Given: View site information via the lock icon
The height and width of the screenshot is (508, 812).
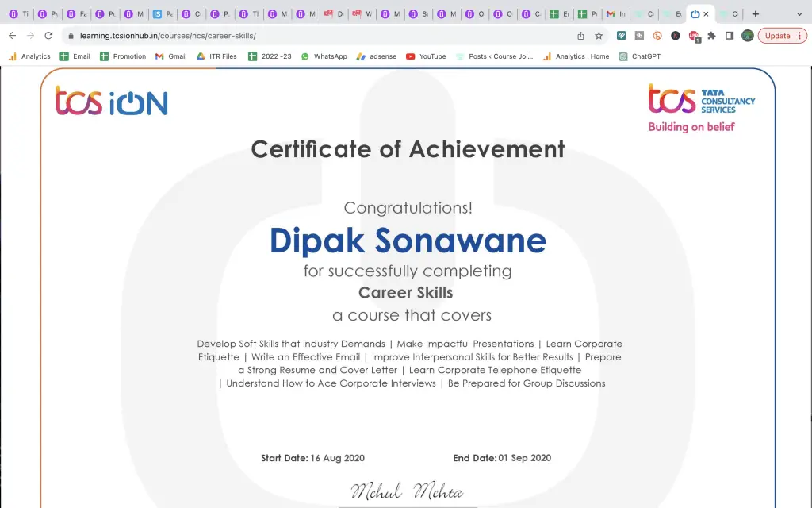Looking at the screenshot, I should tap(71, 36).
